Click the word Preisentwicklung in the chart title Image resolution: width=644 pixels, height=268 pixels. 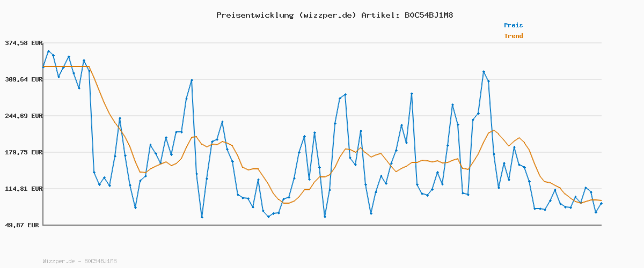point(254,15)
